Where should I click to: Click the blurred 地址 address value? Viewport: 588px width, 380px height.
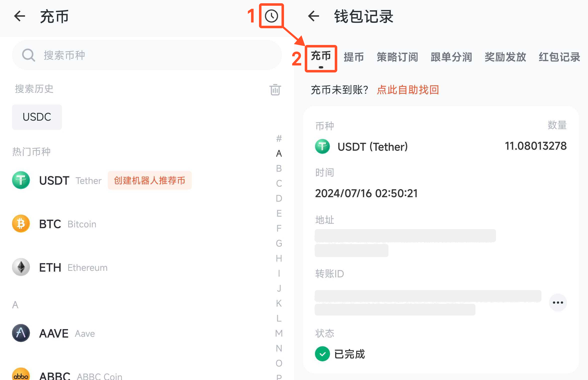pos(405,243)
